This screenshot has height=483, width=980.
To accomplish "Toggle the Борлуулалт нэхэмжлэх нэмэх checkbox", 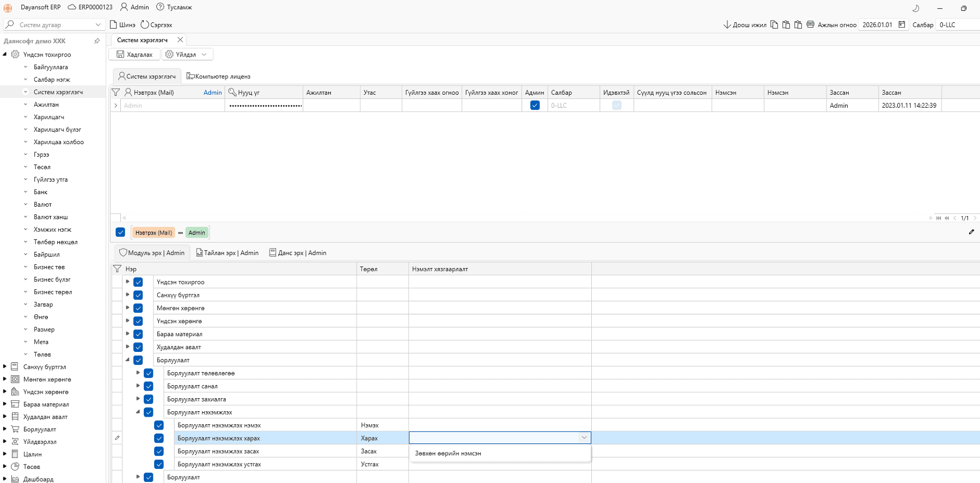I will [x=159, y=425].
